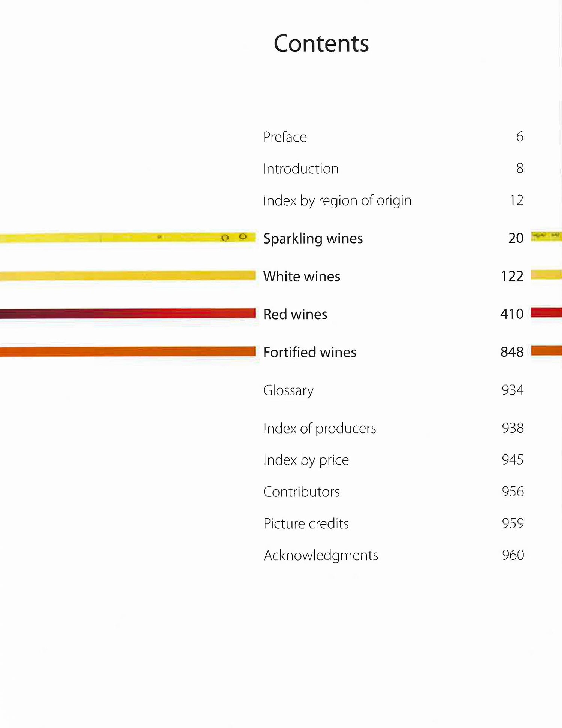The height and width of the screenshot is (728, 562).
Task: Go to the Introduction entry
Action: point(301,169)
